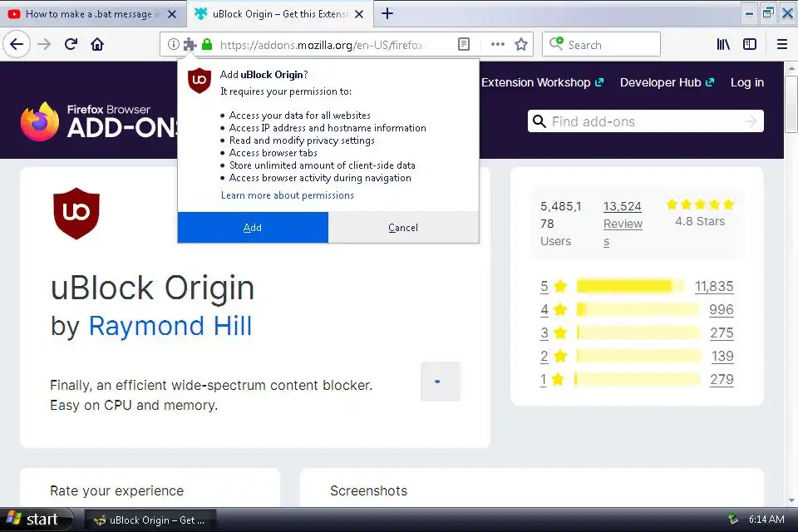
Task: Go back with the browser back arrow
Action: [17, 44]
